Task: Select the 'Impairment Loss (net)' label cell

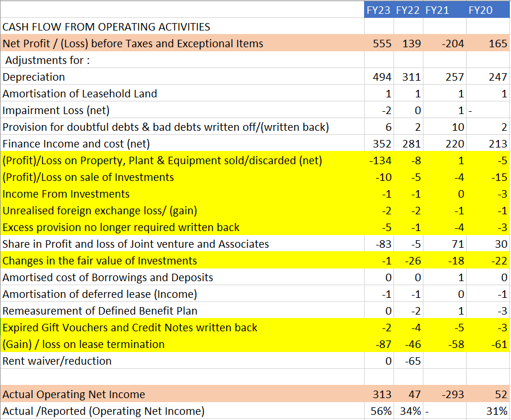Action: tap(56, 110)
